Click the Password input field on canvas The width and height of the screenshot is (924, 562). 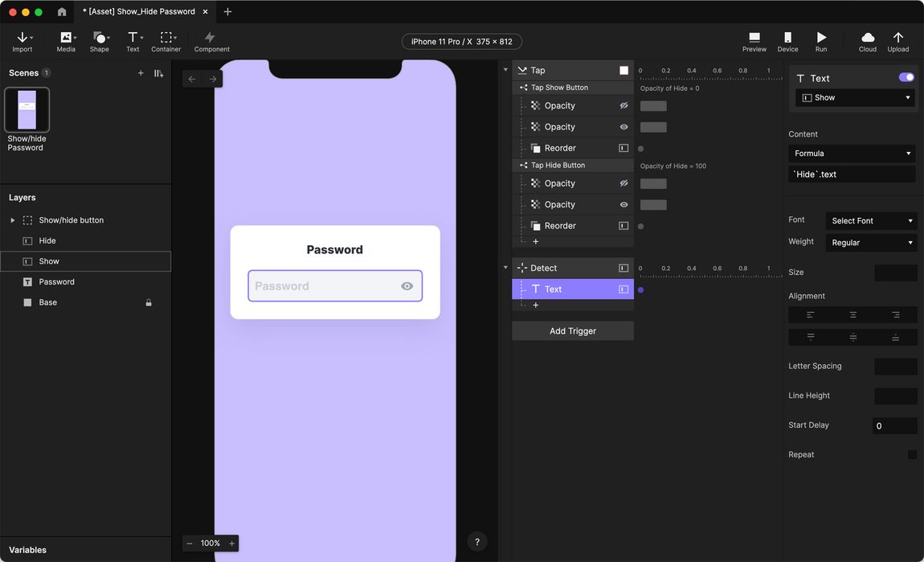click(x=335, y=286)
